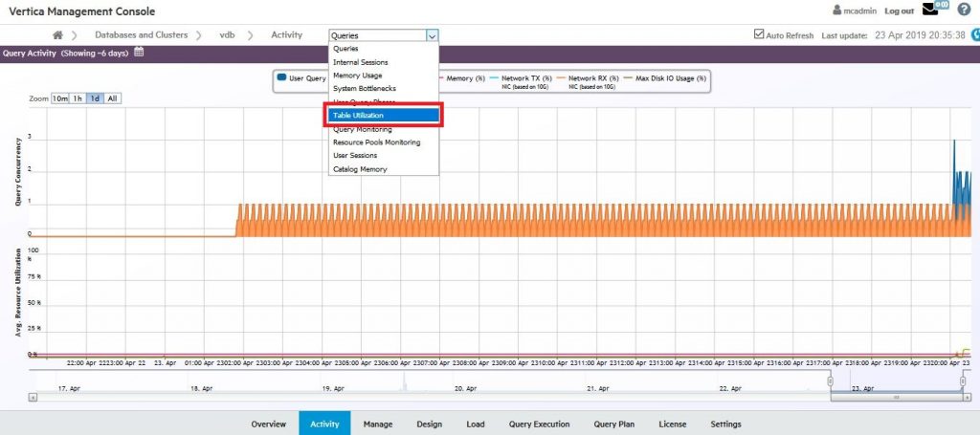Image resolution: width=980 pixels, height=435 pixels.
Task: Choose Table Utilization from the dropdown list
Action: pyautogui.click(x=383, y=116)
